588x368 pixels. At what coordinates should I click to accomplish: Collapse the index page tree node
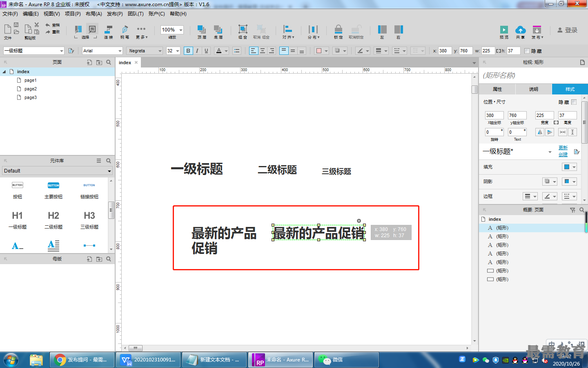pos(4,72)
